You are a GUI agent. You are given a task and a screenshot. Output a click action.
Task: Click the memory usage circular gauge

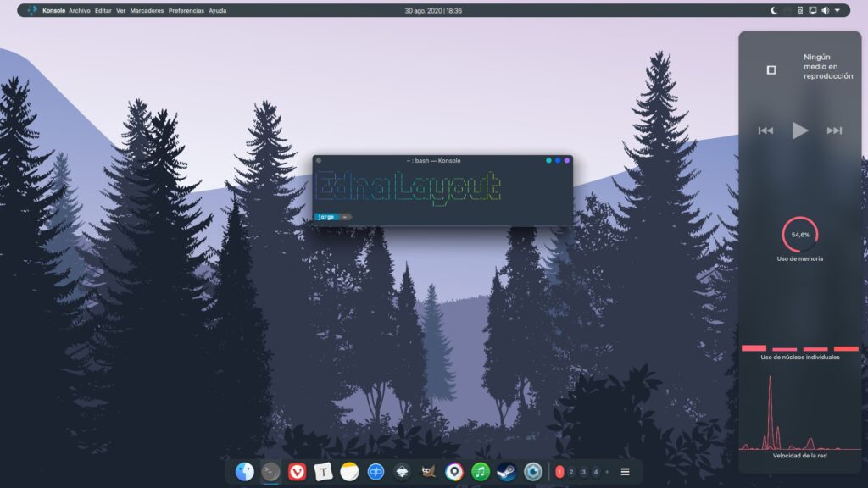coord(800,235)
